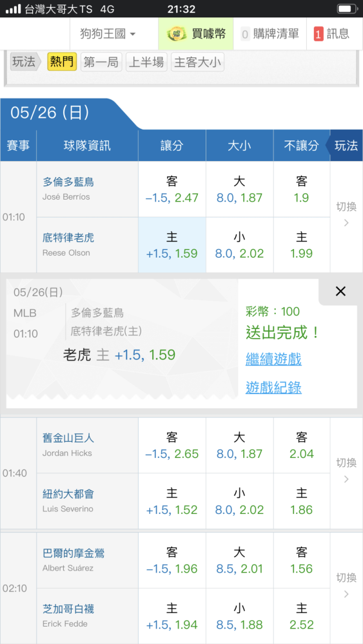The image size is (363, 644).
Task: Pick 小 8.0, 2.02 for Tigers game
Action: tap(240, 245)
